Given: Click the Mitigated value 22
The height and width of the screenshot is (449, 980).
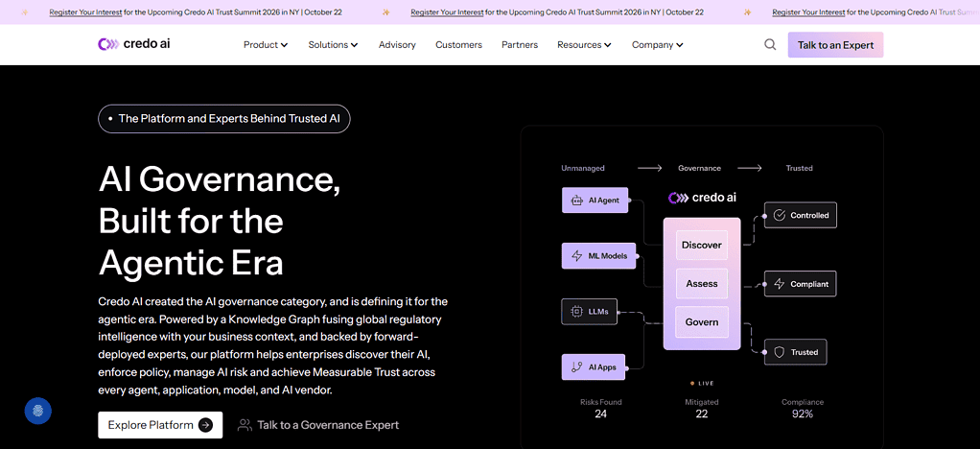Looking at the screenshot, I should (x=701, y=414).
